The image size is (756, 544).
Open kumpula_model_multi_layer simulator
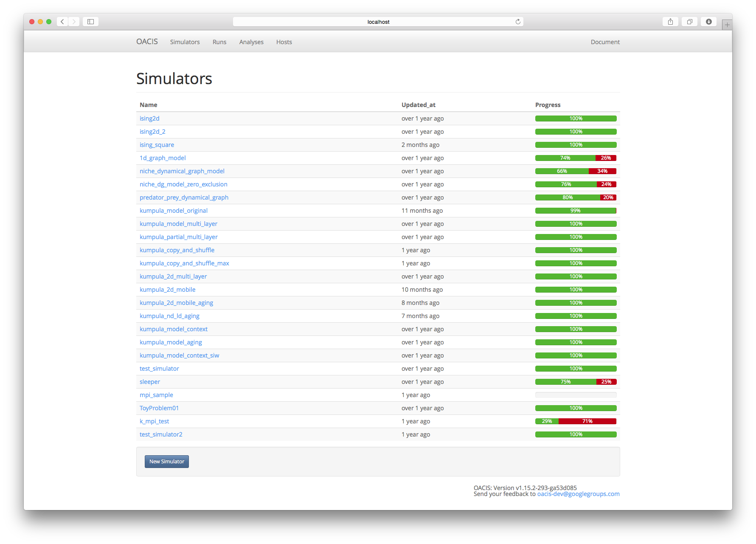[x=178, y=224]
